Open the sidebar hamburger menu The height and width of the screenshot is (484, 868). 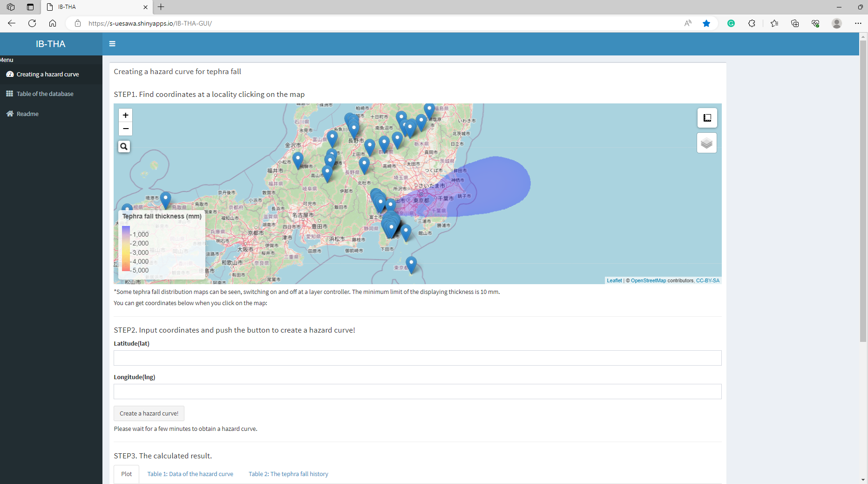[x=112, y=43]
